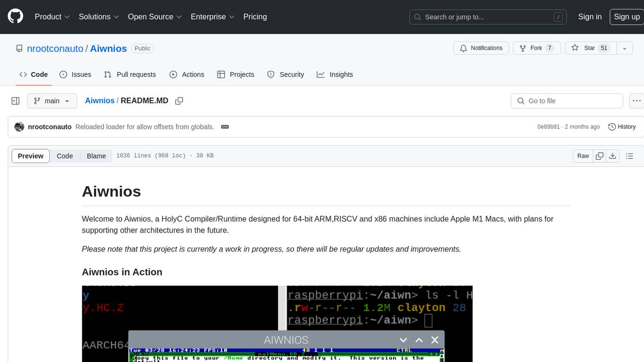Image resolution: width=644 pixels, height=362 pixels.
Task: Copy raw file contents icon
Action: [x=599, y=156]
